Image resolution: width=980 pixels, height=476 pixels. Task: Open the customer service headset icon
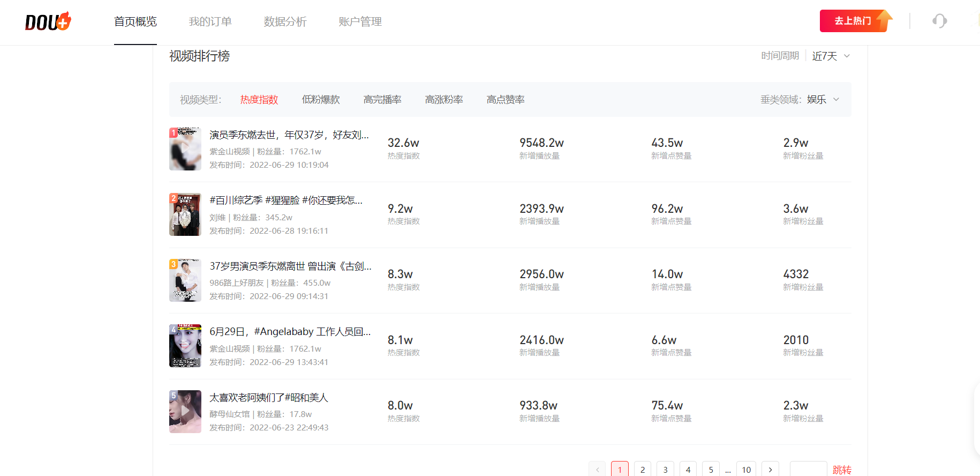coord(939,21)
